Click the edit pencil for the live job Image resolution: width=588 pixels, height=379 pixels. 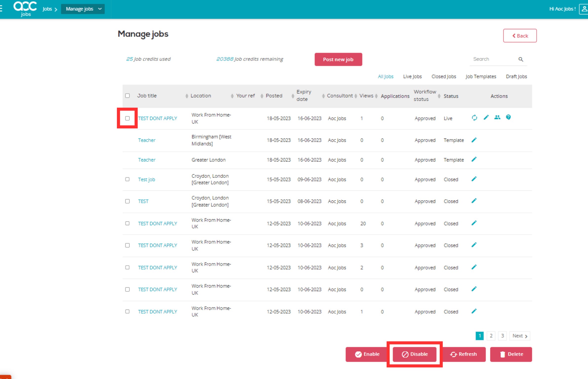coord(486,118)
